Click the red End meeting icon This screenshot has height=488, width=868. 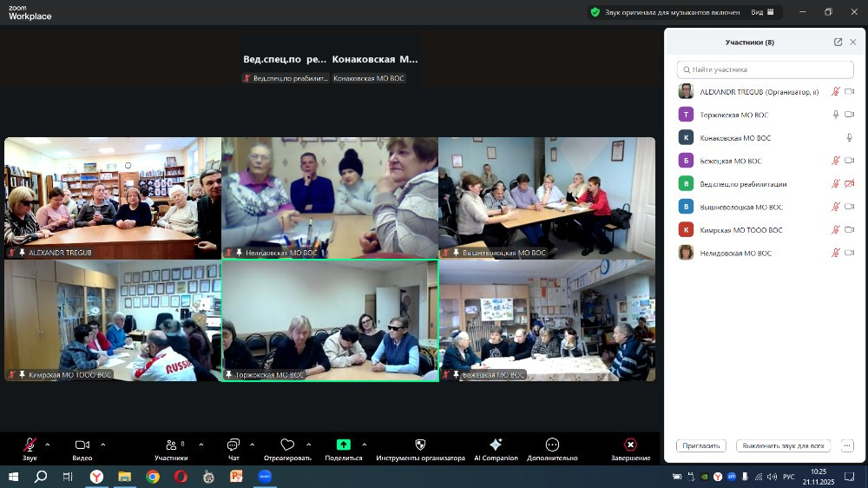click(630, 445)
